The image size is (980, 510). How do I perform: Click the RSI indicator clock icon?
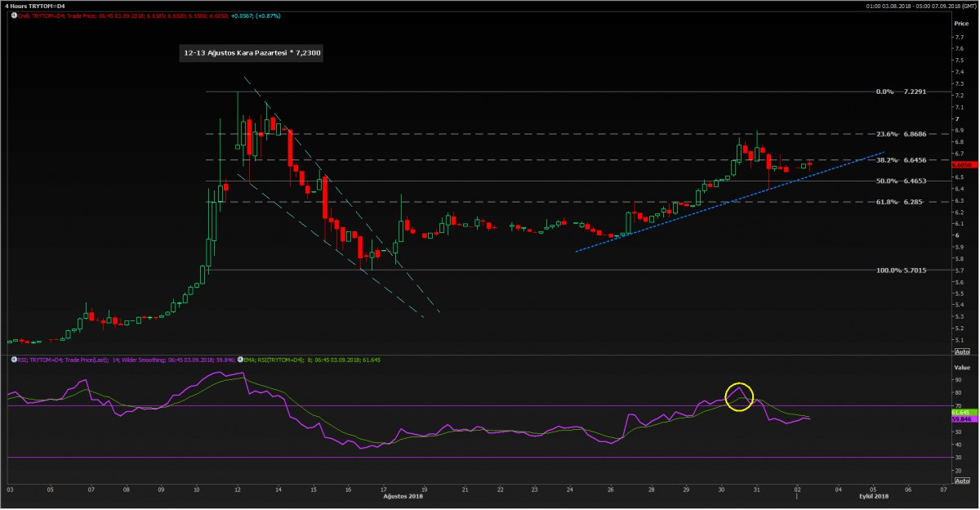[12, 359]
